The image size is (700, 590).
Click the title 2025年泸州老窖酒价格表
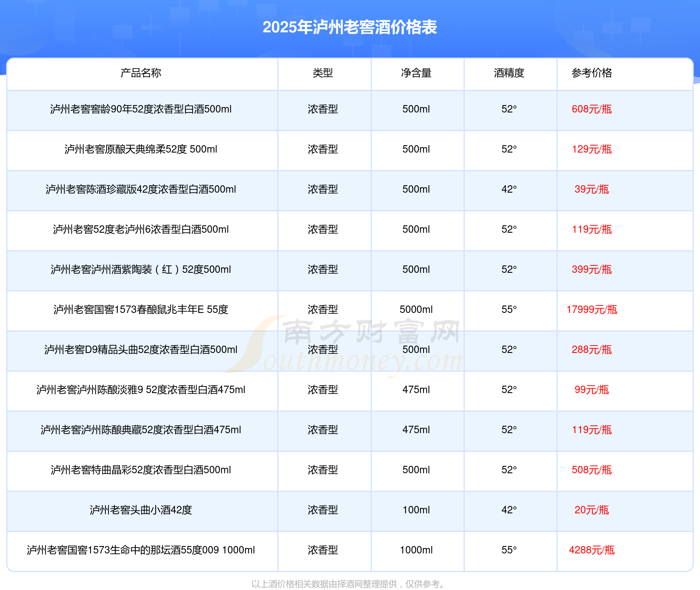(350, 27)
